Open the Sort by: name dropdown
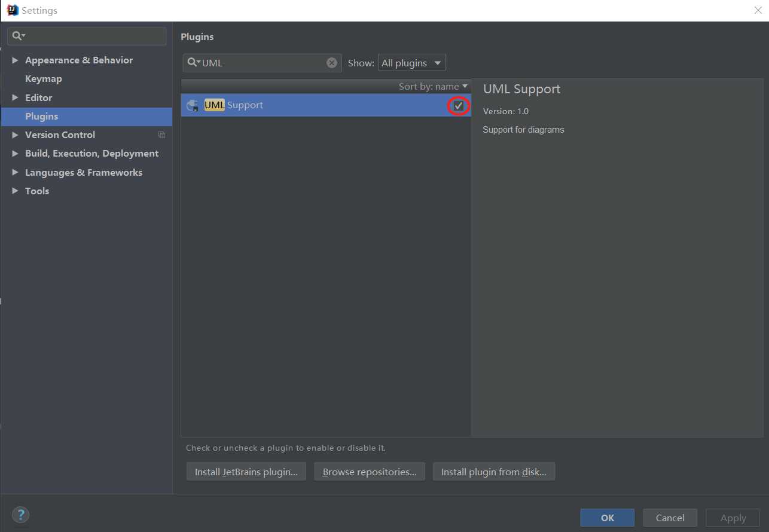Screen dimensions: 769x532 [433, 87]
